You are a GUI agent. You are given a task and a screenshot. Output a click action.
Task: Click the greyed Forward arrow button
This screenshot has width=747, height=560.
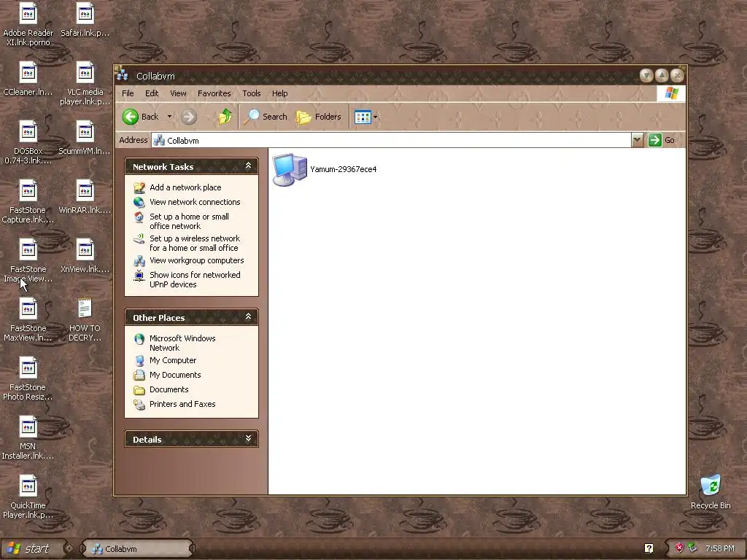pos(189,117)
